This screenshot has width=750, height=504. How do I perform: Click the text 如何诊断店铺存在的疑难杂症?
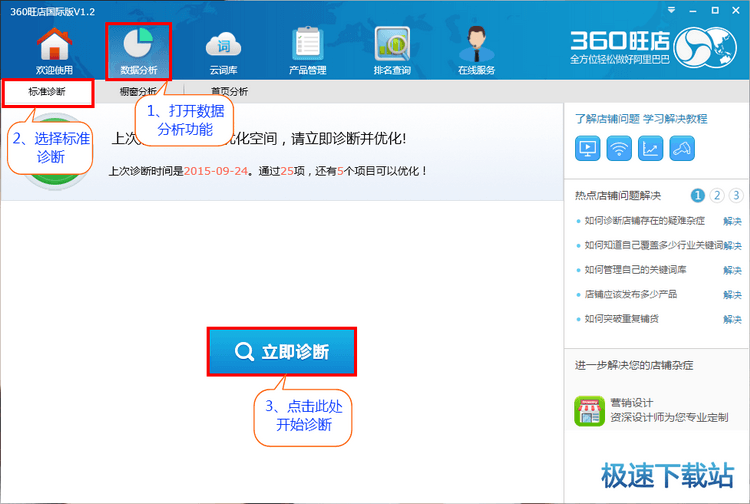point(644,220)
